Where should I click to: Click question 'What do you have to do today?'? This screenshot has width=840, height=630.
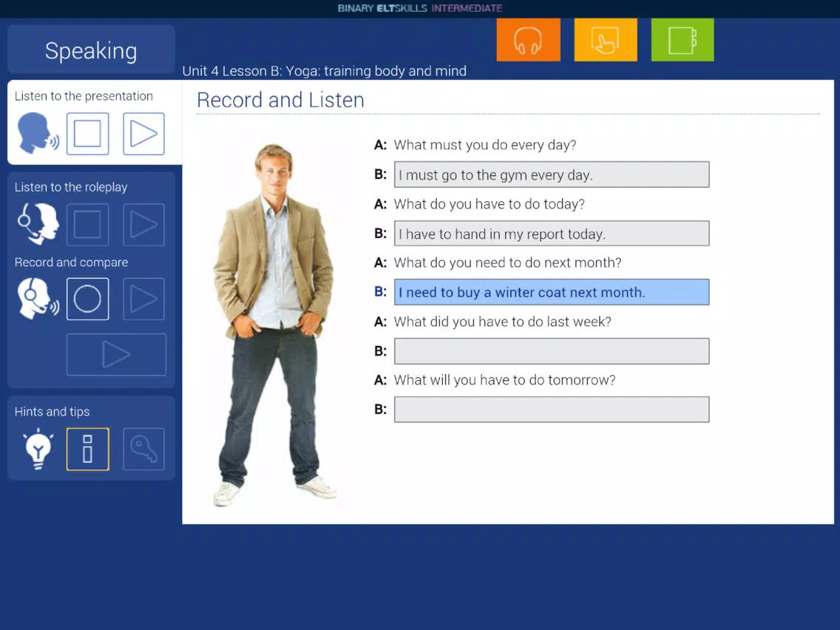[x=489, y=204]
